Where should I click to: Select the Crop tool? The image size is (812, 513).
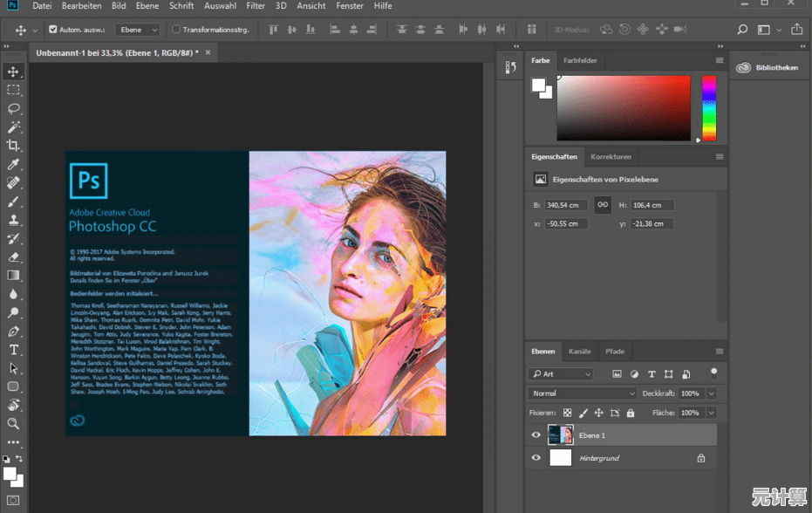pyautogui.click(x=13, y=146)
